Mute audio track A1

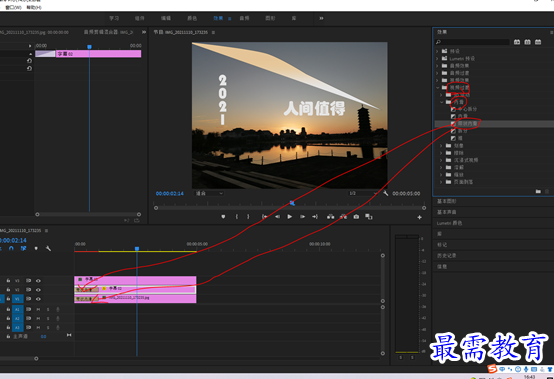(38, 309)
